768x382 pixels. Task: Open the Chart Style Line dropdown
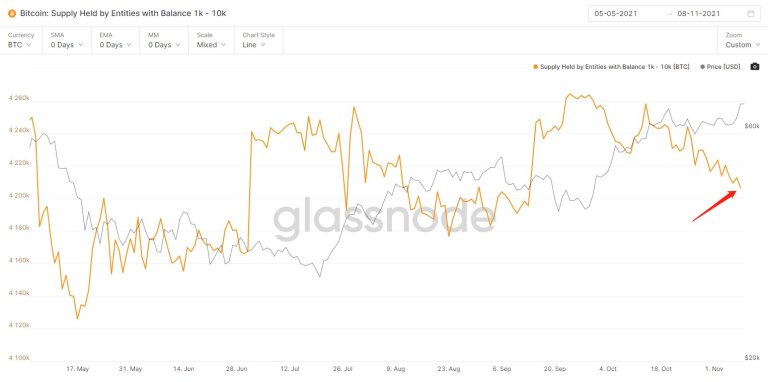tap(259, 40)
